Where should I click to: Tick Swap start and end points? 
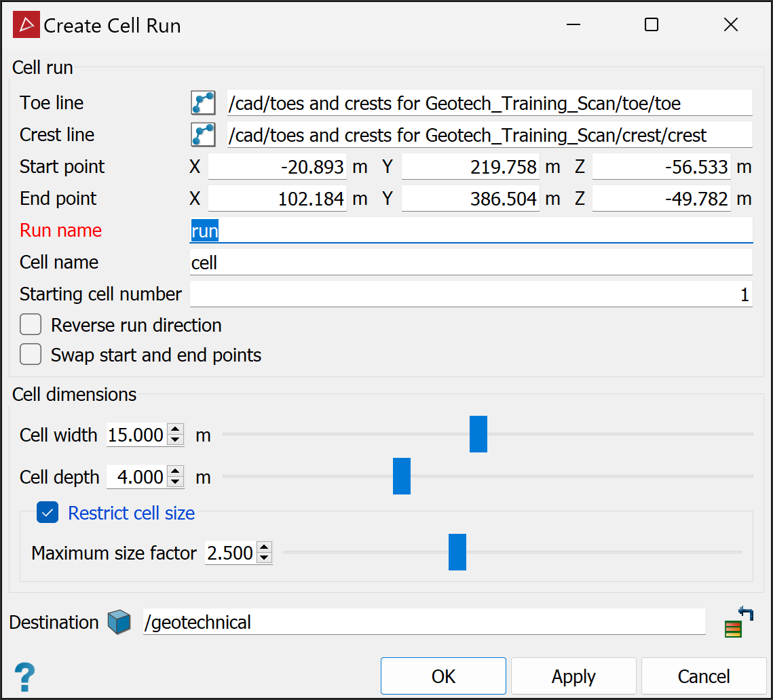coord(31,355)
